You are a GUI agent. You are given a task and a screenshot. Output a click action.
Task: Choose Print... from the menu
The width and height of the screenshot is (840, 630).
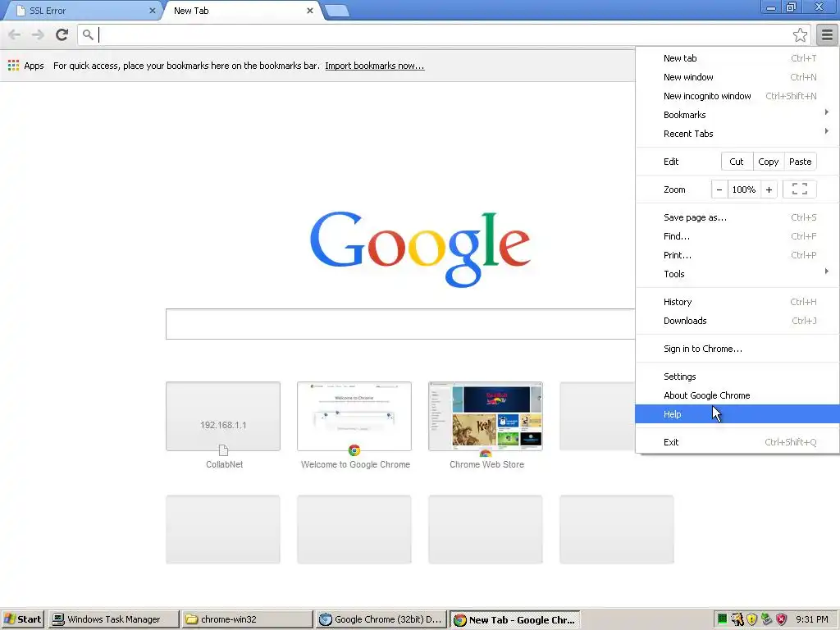737,255
